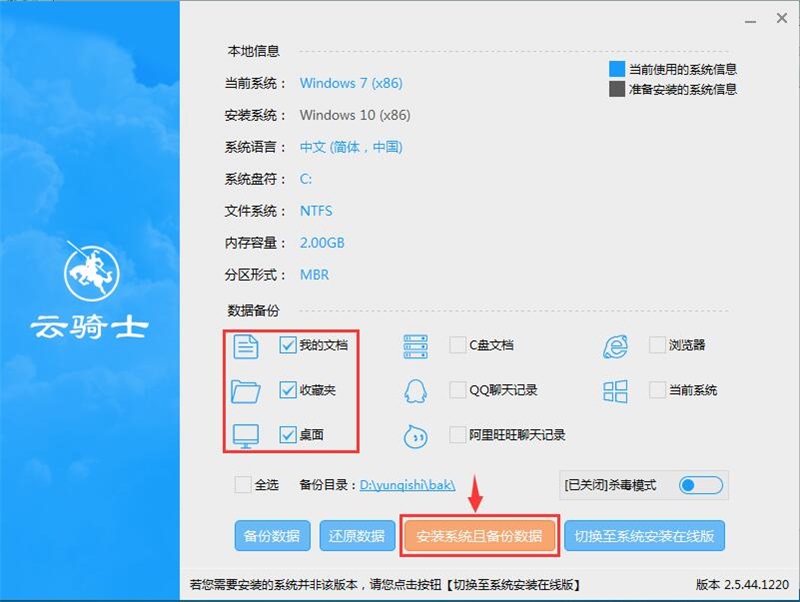Click the Windows 7 (x86) current system value
800x602 pixels.
pos(351,83)
